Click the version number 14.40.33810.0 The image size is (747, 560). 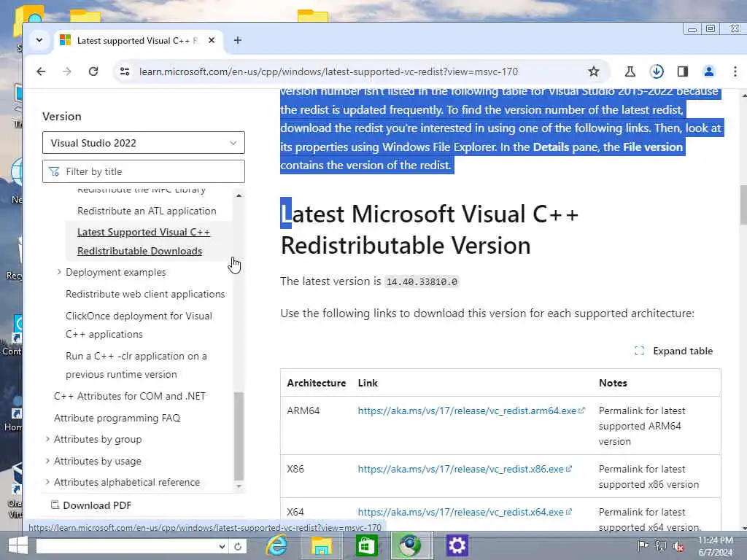coord(422,281)
